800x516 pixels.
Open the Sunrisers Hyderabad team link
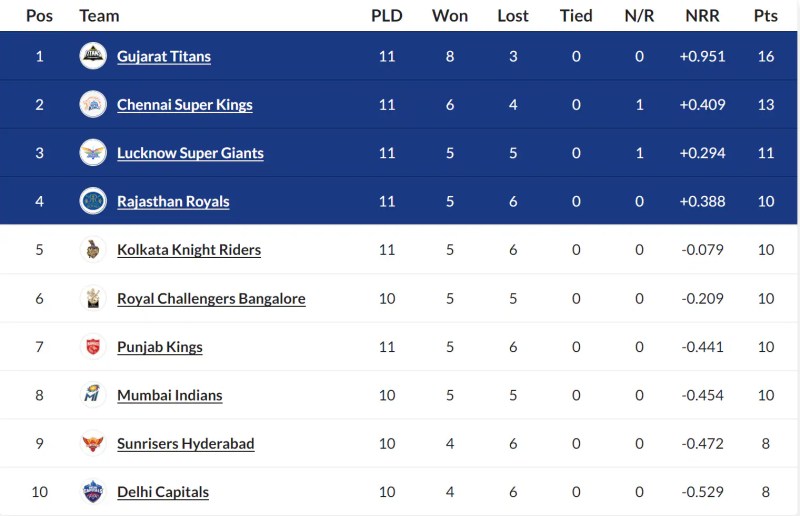tap(186, 443)
